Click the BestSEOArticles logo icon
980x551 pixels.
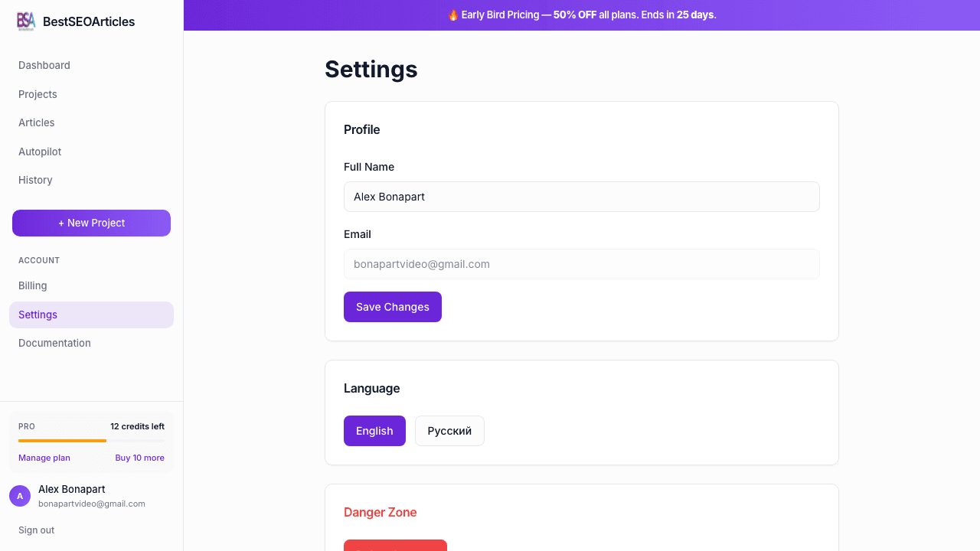(25, 21)
